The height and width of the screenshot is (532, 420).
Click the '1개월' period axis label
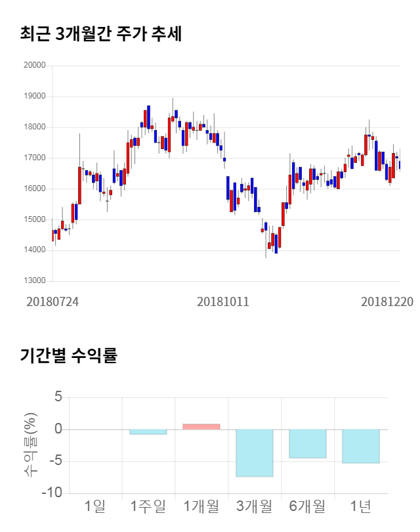[201, 506]
